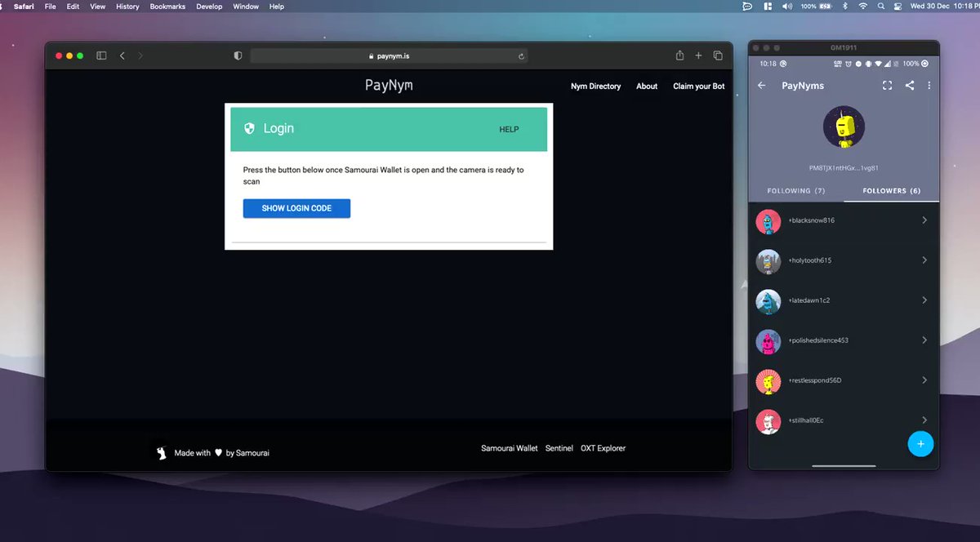The width and height of the screenshot is (980, 542).
Task: Tap the blue plus floating button
Action: click(x=920, y=444)
